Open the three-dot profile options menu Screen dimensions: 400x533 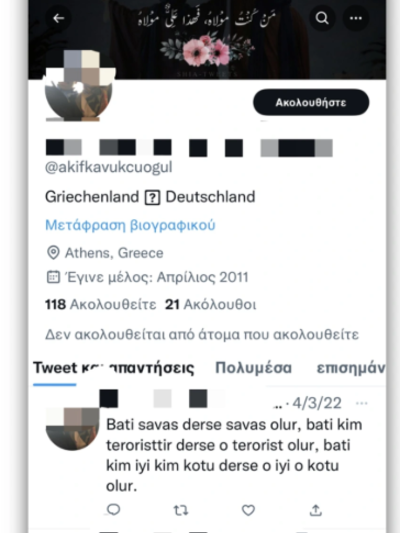tap(356, 18)
